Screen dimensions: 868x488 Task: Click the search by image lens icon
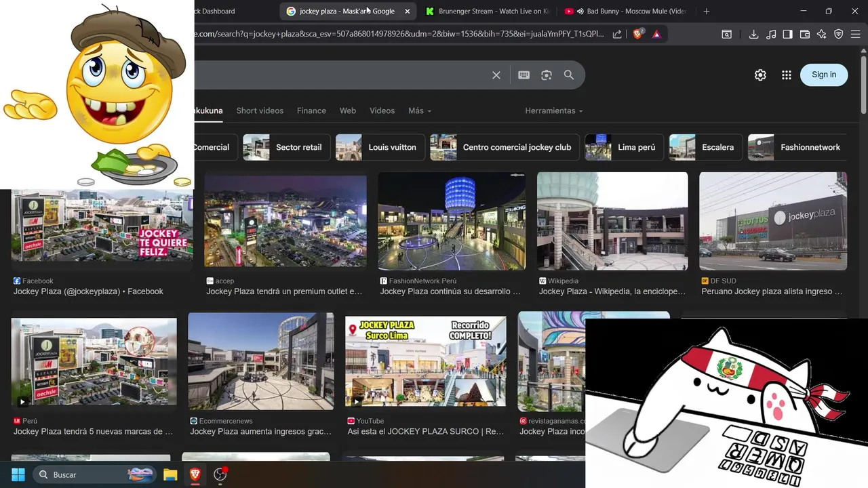tap(547, 75)
